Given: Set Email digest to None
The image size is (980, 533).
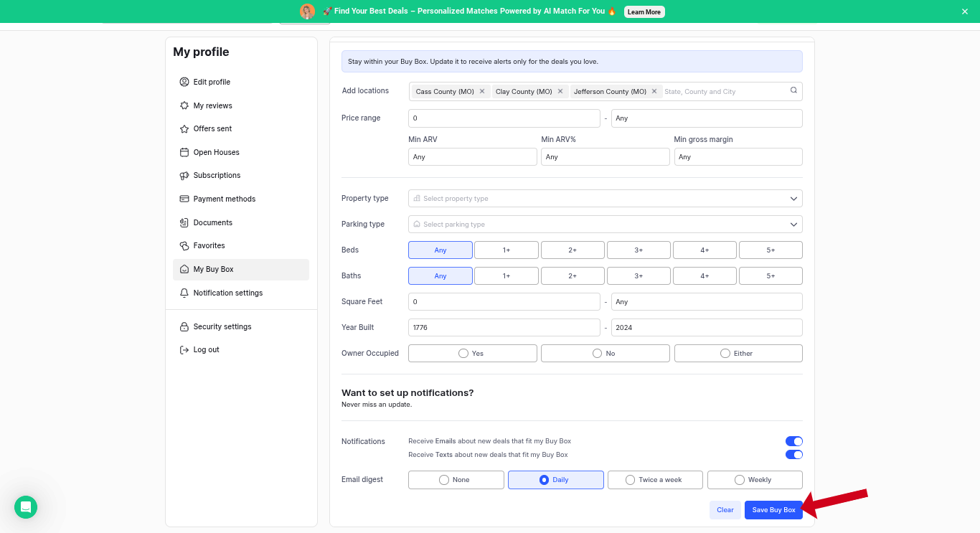Looking at the screenshot, I should point(456,480).
